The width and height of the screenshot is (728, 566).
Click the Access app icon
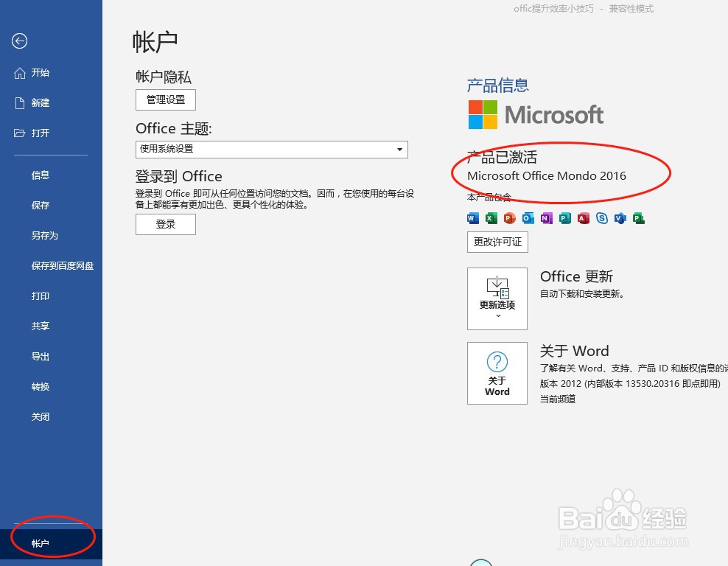tap(583, 217)
